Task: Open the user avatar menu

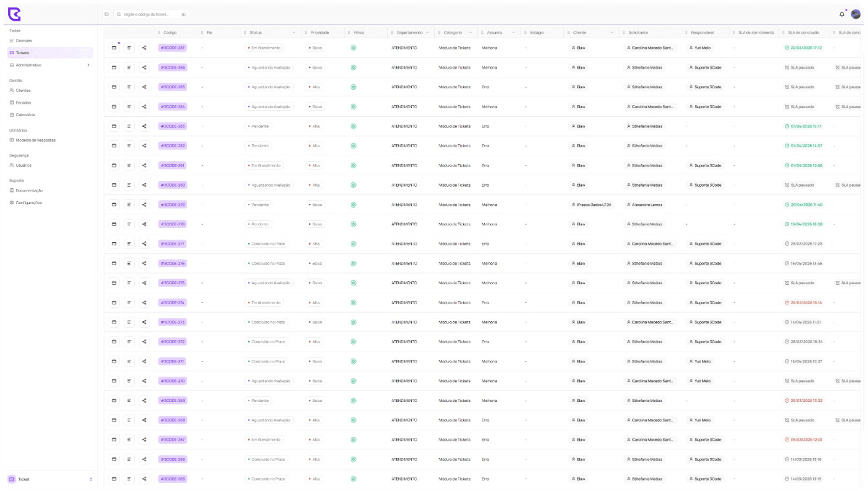Action: [856, 14]
